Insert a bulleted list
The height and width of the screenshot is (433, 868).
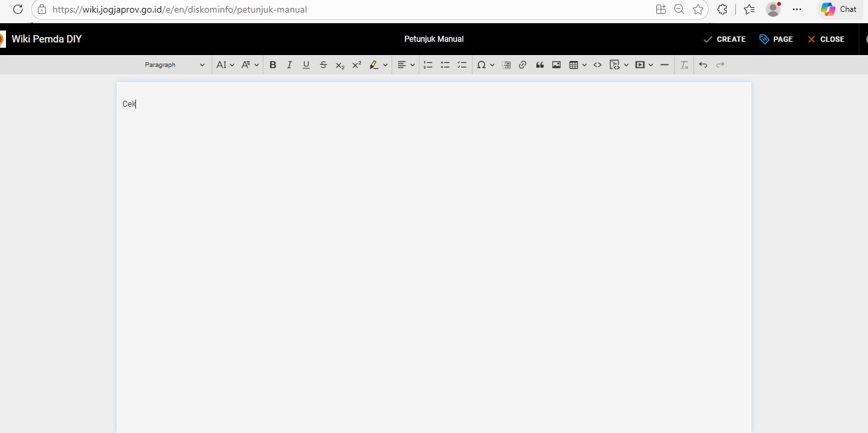(x=445, y=65)
